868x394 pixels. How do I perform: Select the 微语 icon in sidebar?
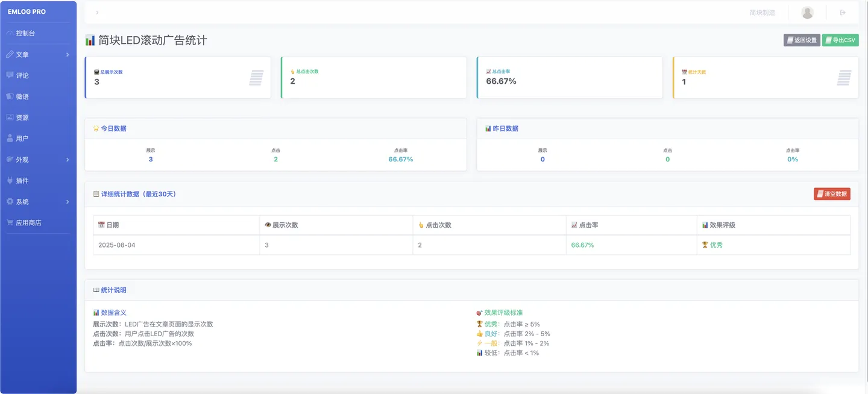coord(10,96)
